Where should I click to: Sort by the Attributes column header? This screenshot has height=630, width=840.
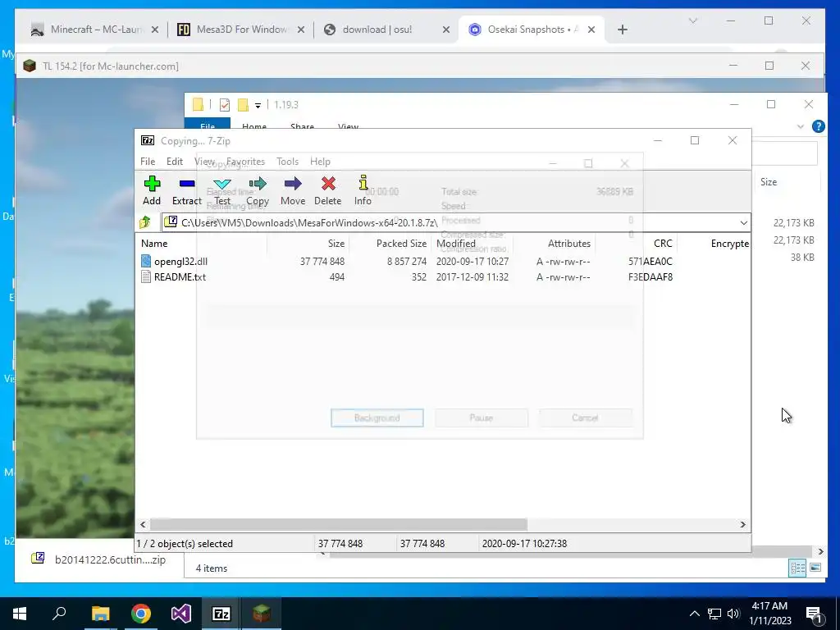(x=569, y=243)
